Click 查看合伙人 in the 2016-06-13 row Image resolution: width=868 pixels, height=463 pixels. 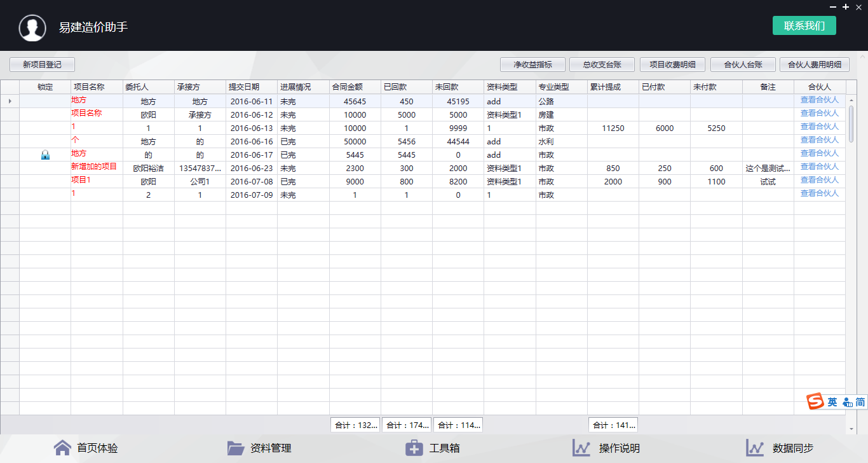[820, 127]
